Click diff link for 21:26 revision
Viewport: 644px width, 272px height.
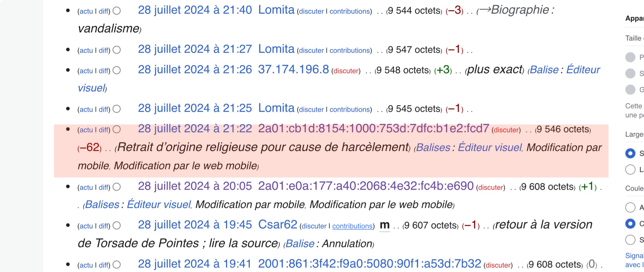click(104, 71)
